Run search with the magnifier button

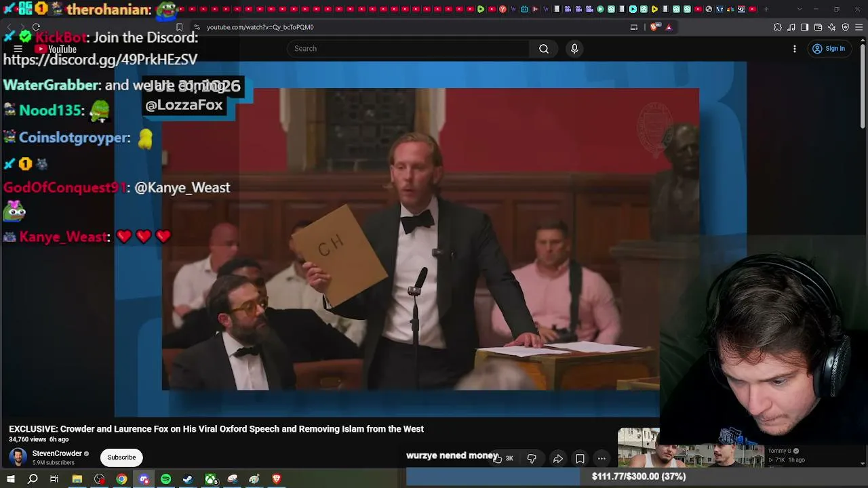coord(544,49)
